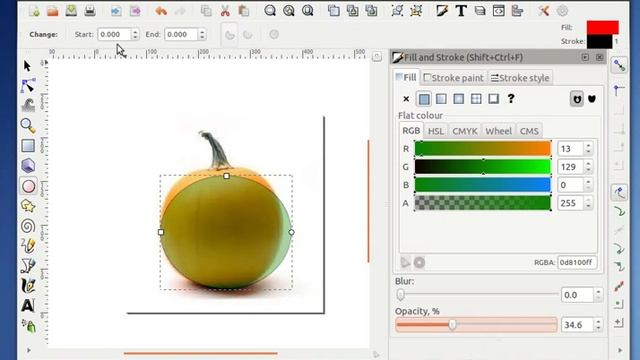Click the Copy icon in top toolbar
The height and width of the screenshot is (360, 640).
206,11
